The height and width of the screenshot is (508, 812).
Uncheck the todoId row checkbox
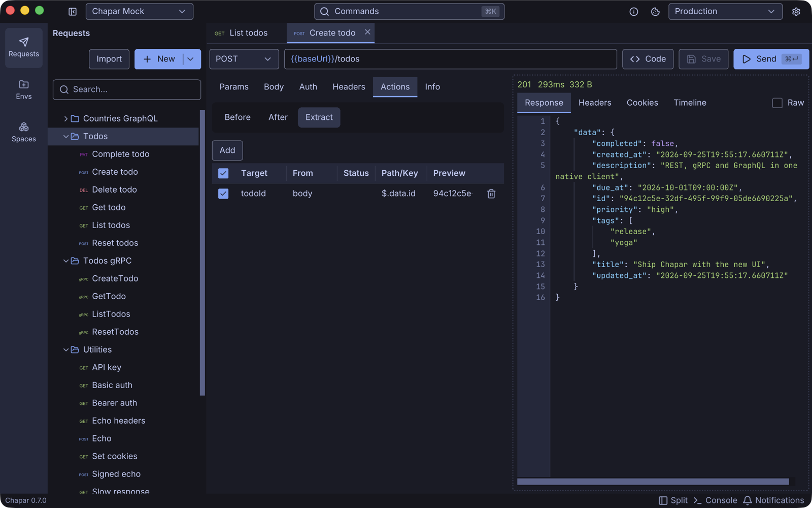(x=223, y=194)
